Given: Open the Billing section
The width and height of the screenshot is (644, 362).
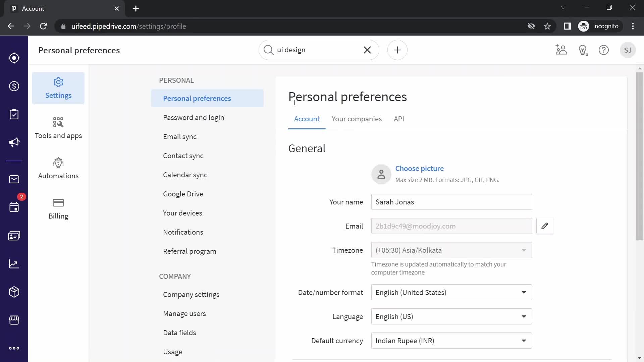Looking at the screenshot, I should (x=58, y=209).
